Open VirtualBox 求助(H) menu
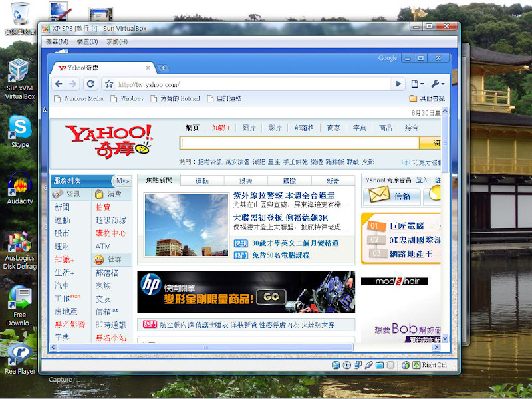Screen dimensions: 532x399 (x=117, y=41)
